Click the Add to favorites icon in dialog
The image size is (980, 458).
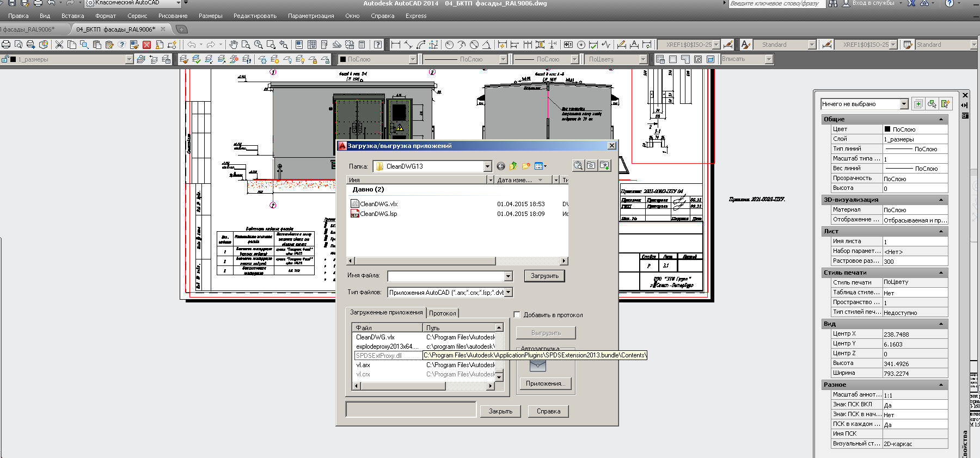pos(604,165)
